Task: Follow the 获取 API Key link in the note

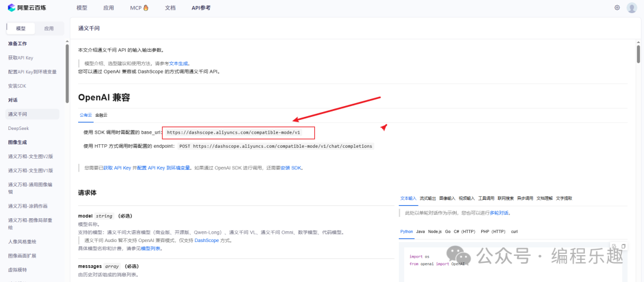Action: click(117, 168)
